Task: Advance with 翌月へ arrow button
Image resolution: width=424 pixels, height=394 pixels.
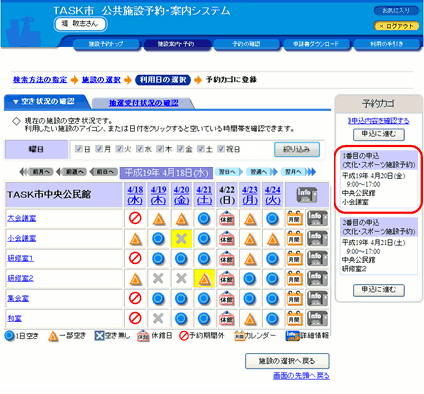Action: point(298,172)
